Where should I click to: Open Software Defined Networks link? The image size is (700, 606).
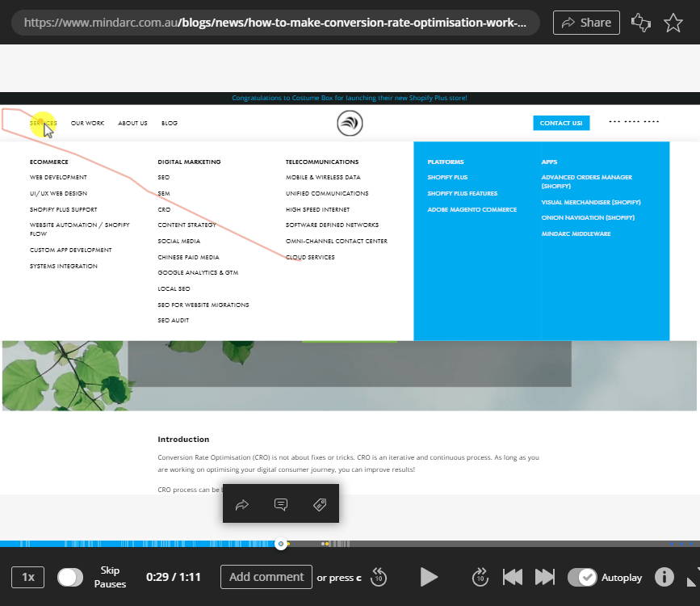point(332,225)
